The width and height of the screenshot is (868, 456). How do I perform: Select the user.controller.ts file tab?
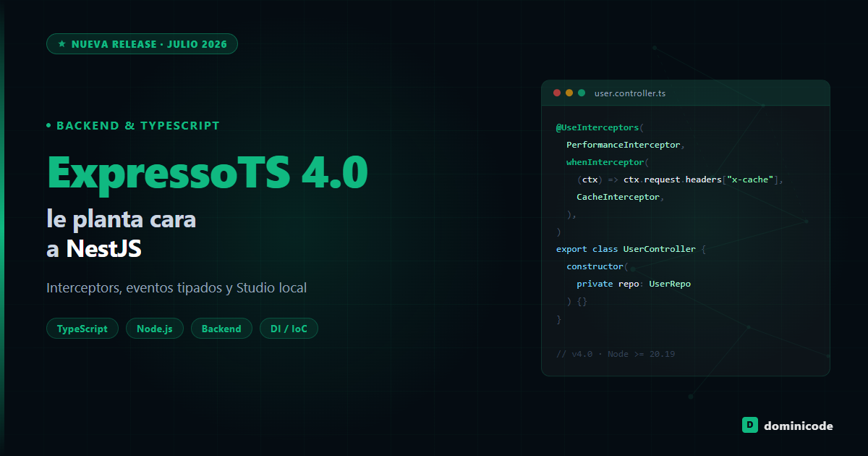[x=630, y=93]
